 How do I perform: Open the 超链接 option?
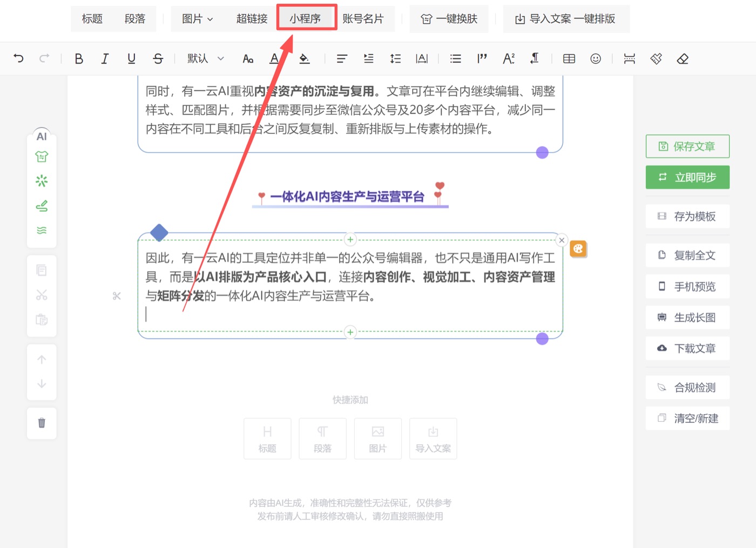pos(252,19)
